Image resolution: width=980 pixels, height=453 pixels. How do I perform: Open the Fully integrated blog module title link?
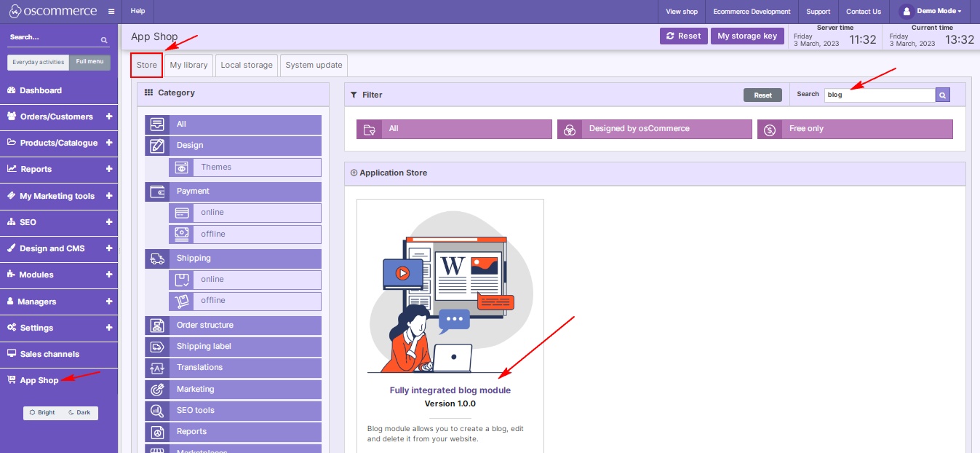click(x=450, y=390)
